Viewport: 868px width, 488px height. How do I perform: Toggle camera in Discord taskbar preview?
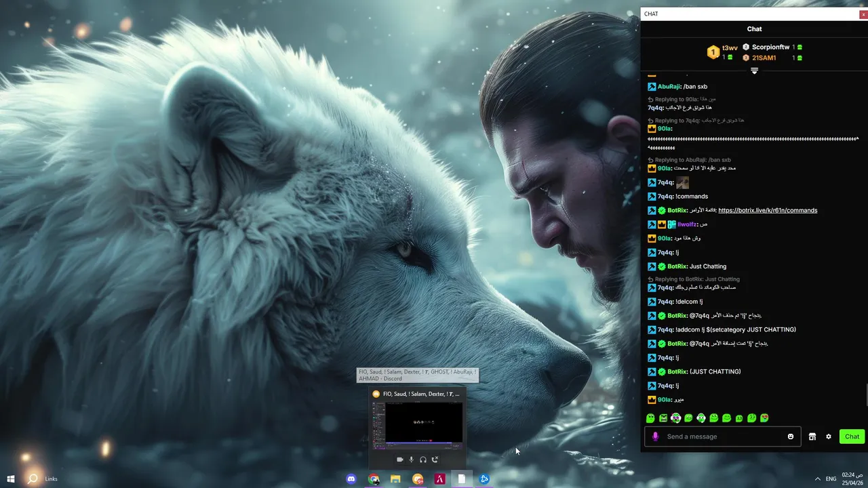(399, 460)
